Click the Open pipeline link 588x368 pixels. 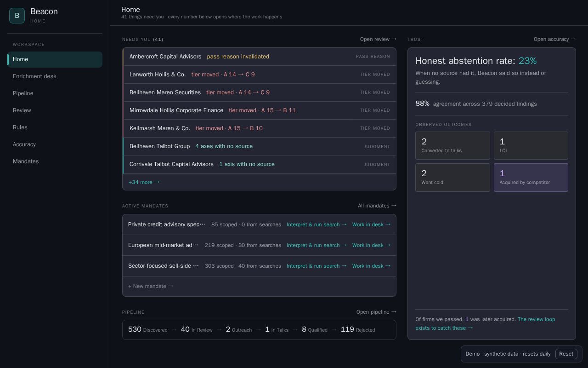376,312
